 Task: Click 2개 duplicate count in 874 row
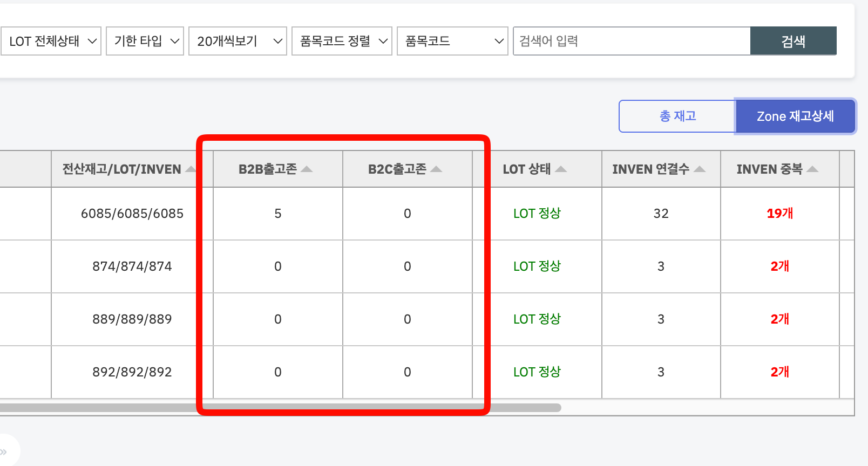point(779,266)
